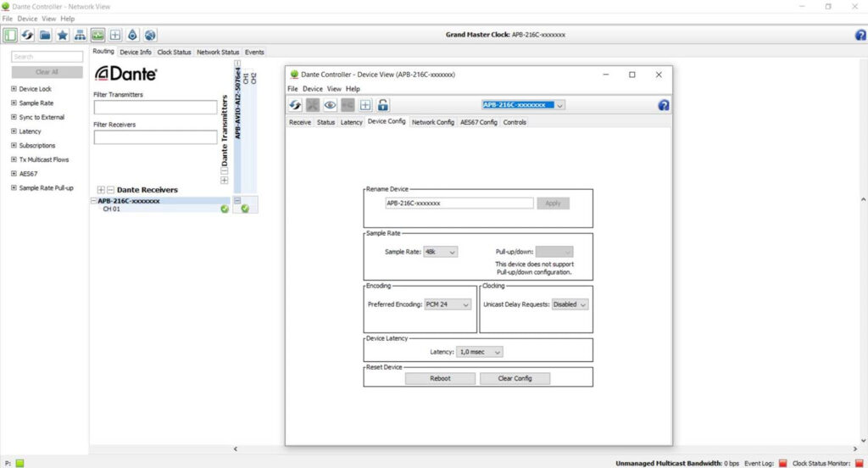Expand the Sync to External filter
868x468 pixels.
(x=14, y=117)
